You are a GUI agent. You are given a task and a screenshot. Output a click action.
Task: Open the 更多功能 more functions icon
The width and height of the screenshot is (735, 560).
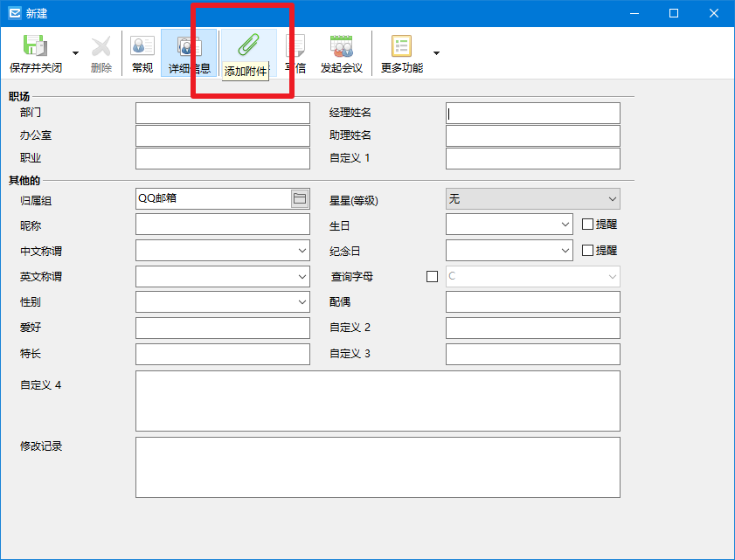[402, 46]
